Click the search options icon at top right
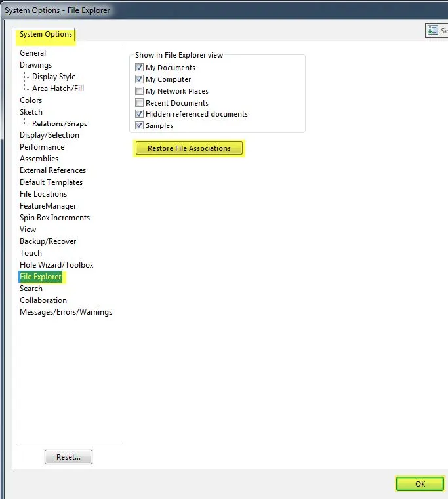The image size is (448, 499). pyautogui.click(x=432, y=31)
